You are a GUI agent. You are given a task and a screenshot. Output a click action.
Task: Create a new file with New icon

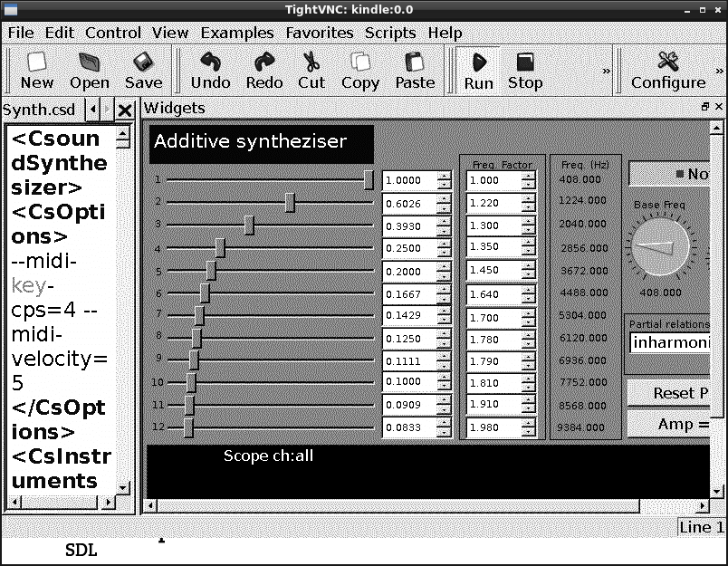(37, 71)
